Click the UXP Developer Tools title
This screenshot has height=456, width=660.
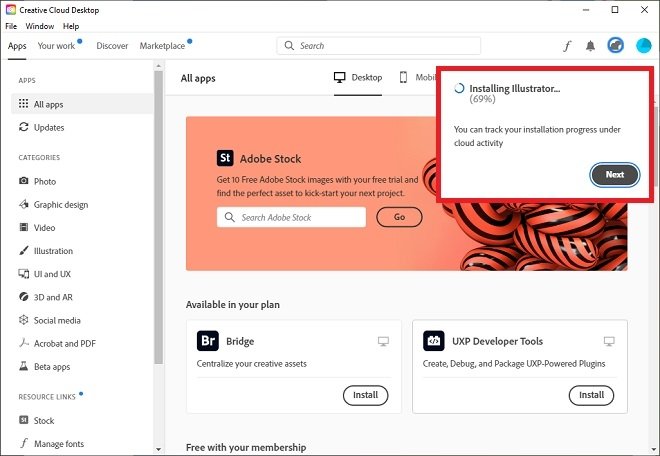(498, 341)
